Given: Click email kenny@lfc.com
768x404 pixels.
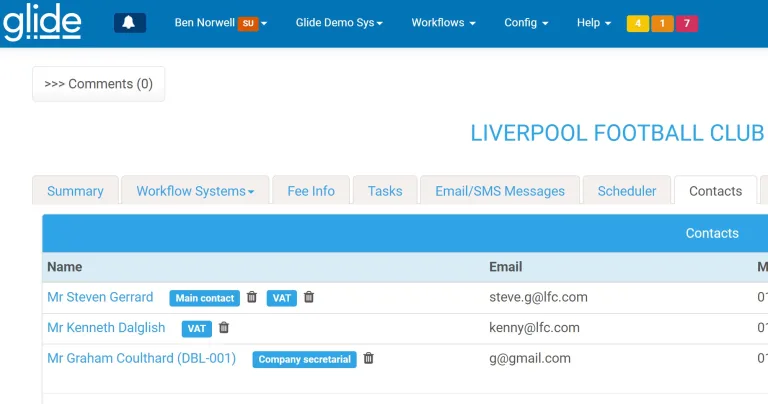Looking at the screenshot, I should [x=534, y=328].
